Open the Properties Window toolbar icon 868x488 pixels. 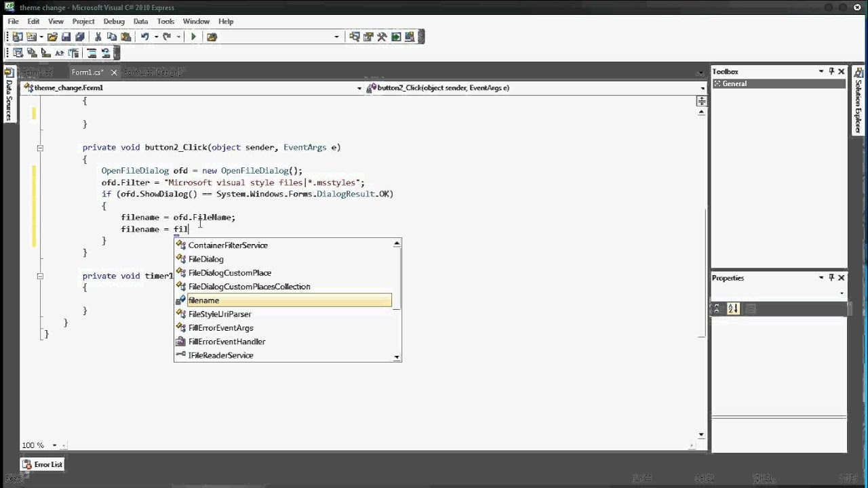click(368, 37)
